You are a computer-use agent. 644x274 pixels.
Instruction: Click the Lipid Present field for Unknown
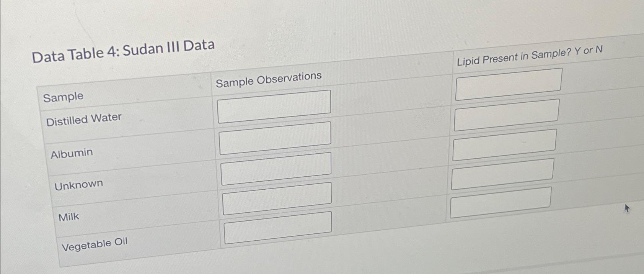(504, 145)
